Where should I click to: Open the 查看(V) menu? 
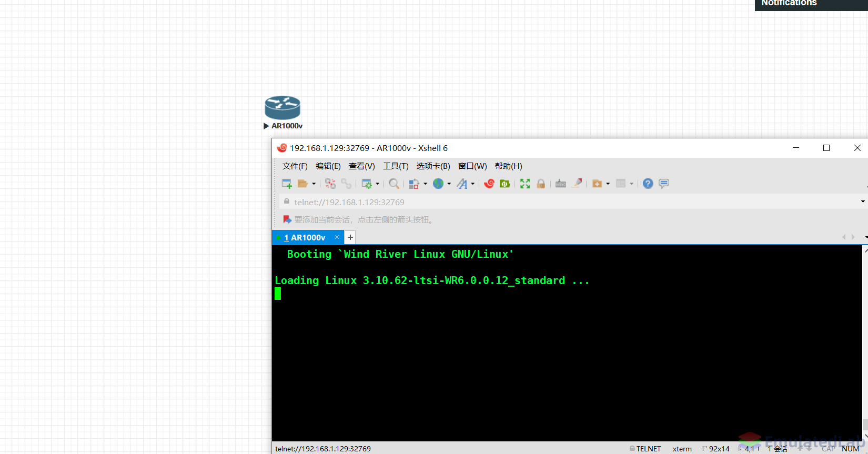click(362, 166)
